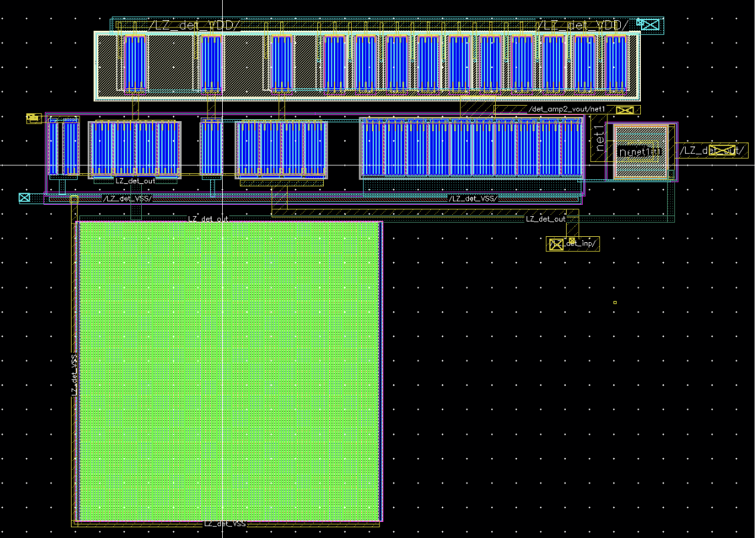Select the long hatched metal route below the VSS rail
756x538 pixels.
tap(424, 212)
